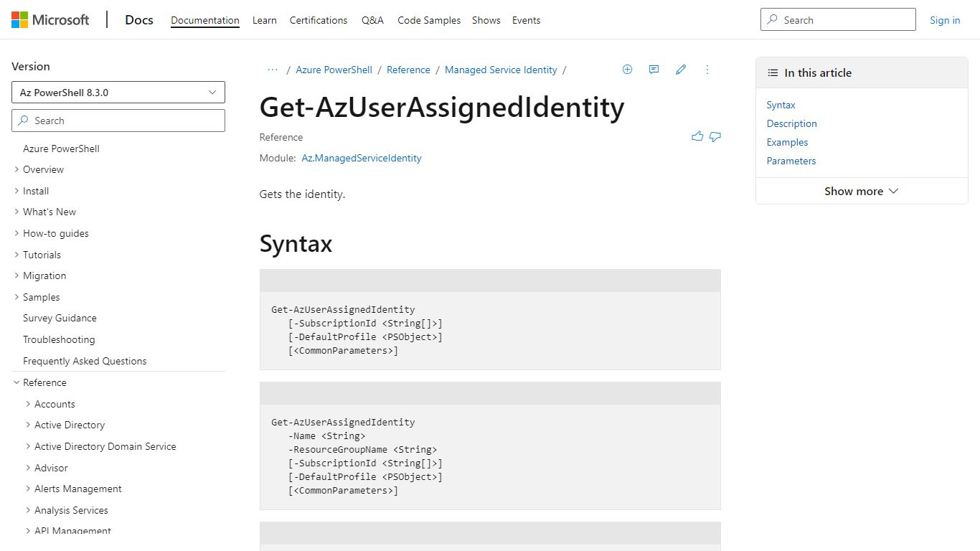980x551 pixels.
Task: Click the Microsoft logo
Action: click(50, 20)
